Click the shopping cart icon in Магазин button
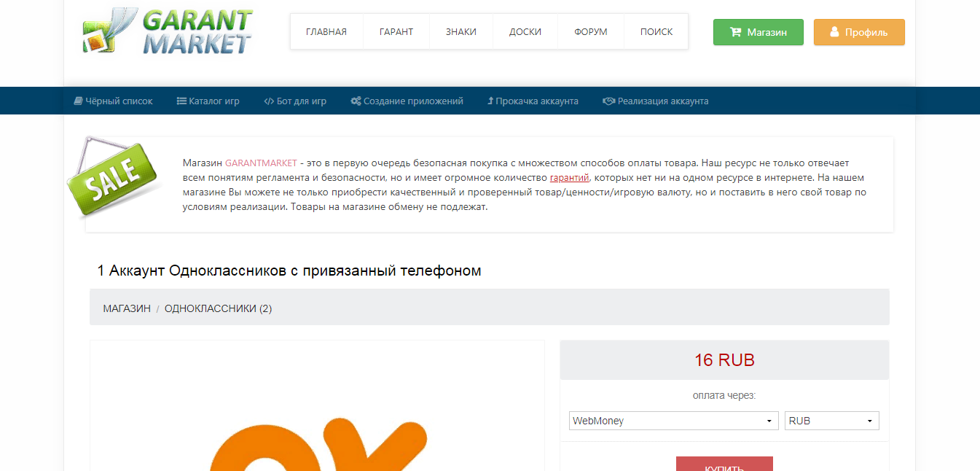 click(735, 32)
